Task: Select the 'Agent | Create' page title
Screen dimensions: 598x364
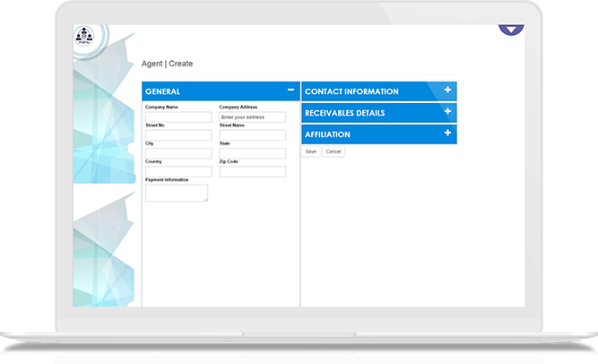Action: 167,64
